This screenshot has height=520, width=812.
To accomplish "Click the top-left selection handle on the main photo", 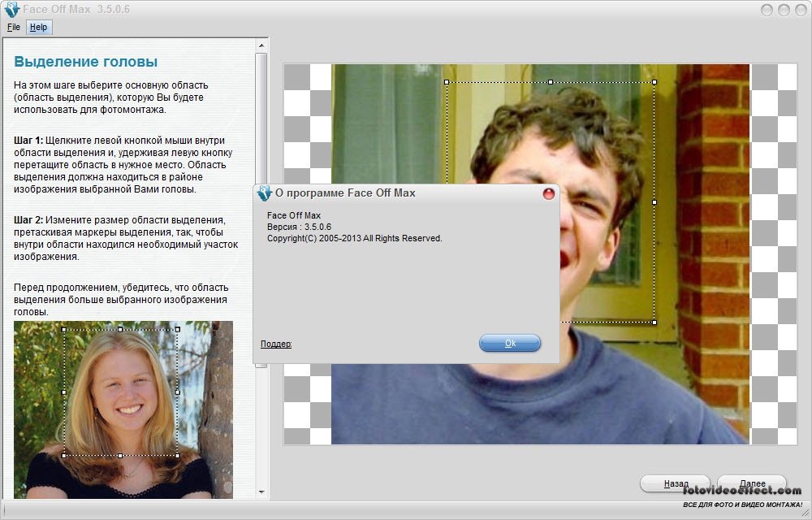I will pos(447,82).
